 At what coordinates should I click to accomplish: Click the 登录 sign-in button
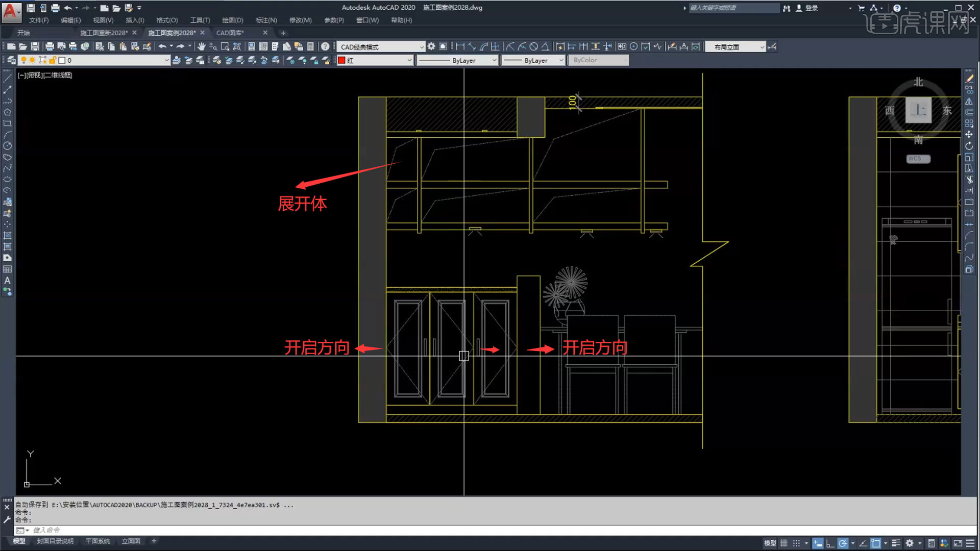[807, 8]
